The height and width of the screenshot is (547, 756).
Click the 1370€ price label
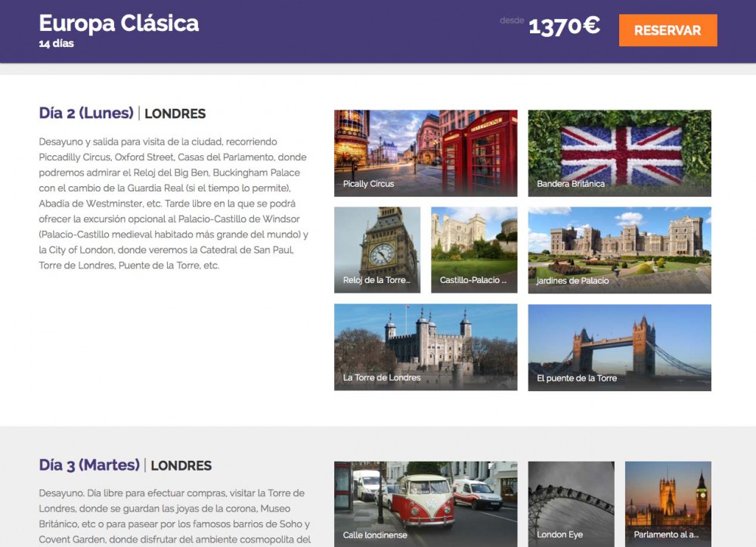click(x=564, y=26)
